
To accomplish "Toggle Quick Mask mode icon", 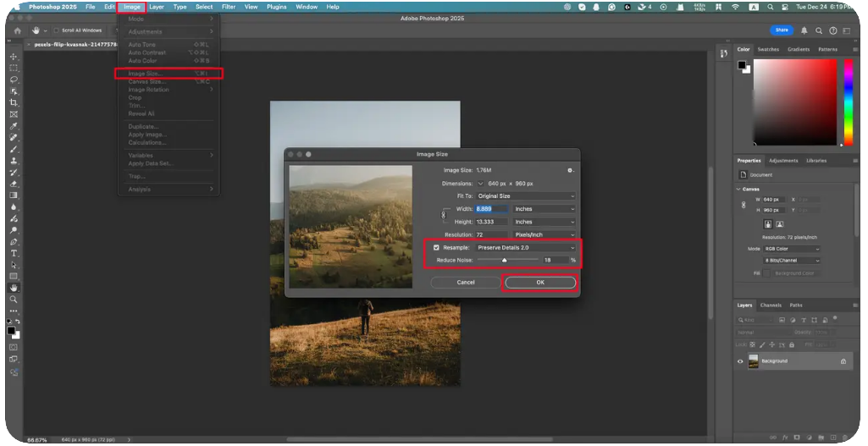I will pyautogui.click(x=14, y=347).
